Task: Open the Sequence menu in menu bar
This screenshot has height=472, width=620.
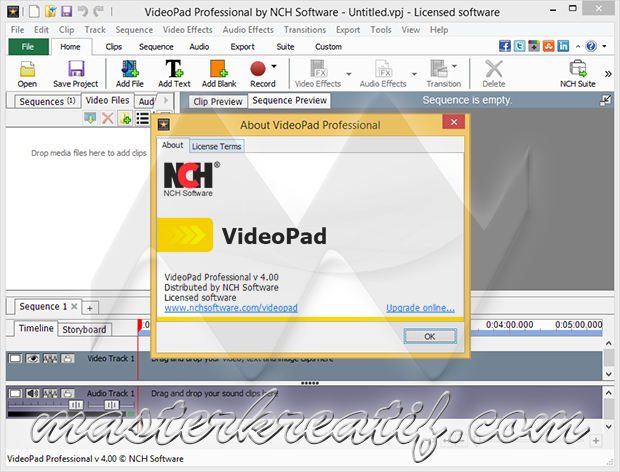Action: coord(134,30)
